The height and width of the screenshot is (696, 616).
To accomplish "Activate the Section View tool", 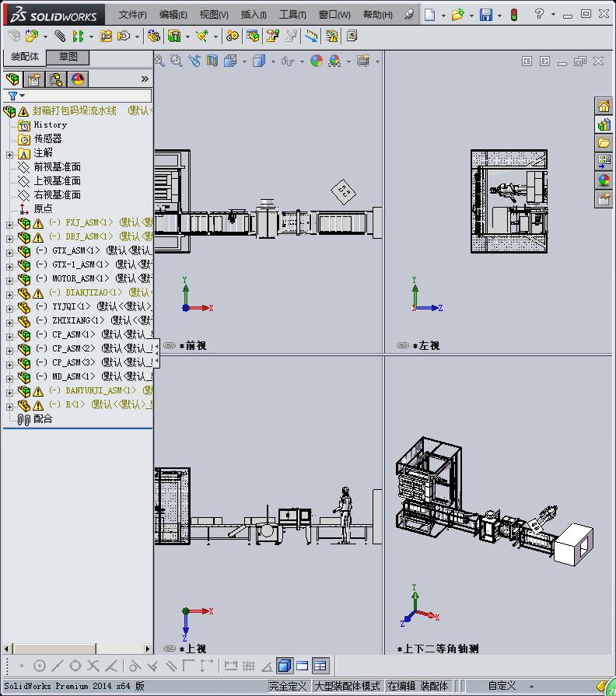I will pyautogui.click(x=212, y=61).
